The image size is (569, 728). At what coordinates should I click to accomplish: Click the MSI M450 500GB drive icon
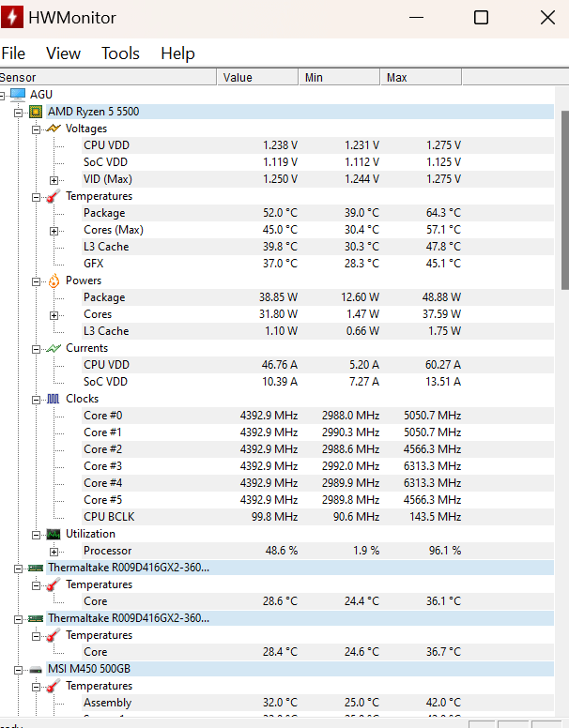36,670
